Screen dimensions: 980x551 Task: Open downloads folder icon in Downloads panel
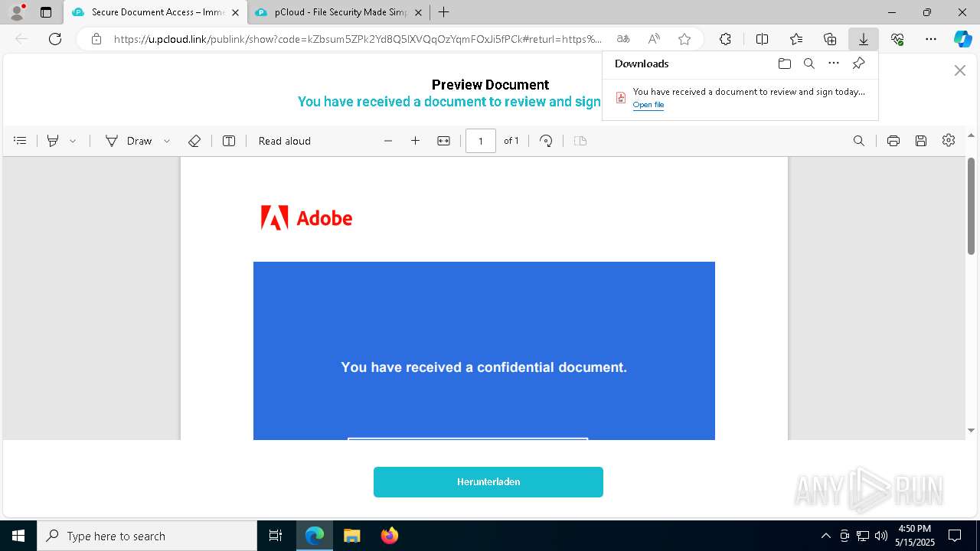click(x=785, y=64)
